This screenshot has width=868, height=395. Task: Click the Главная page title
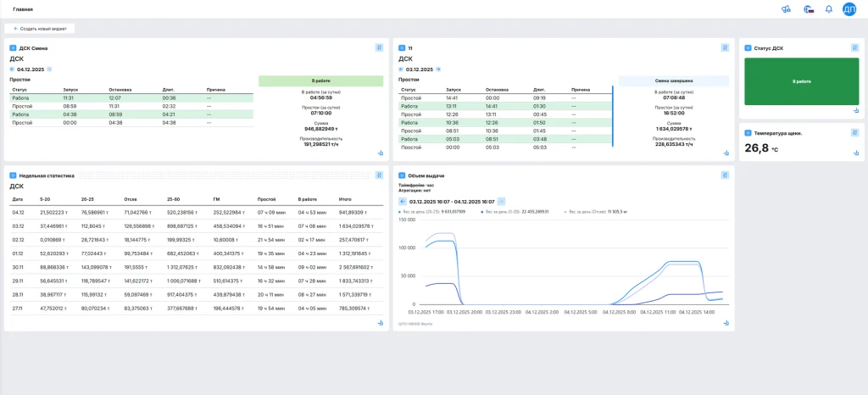pyautogui.click(x=23, y=9)
